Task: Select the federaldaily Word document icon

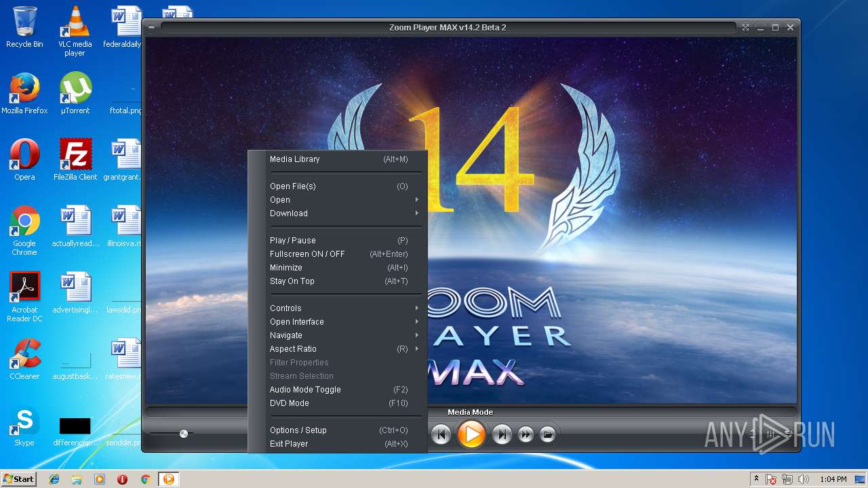Action: click(x=123, y=27)
